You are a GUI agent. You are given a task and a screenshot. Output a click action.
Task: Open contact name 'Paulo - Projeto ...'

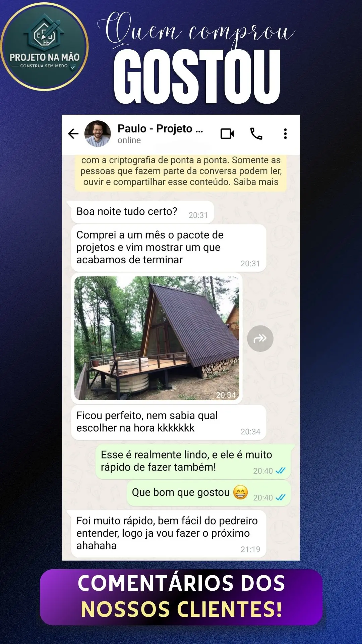coord(160,128)
